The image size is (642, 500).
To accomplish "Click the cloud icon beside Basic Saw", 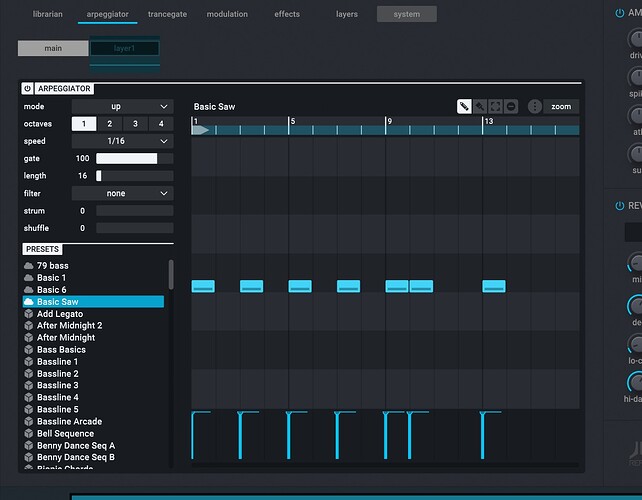I will click(x=29, y=302).
